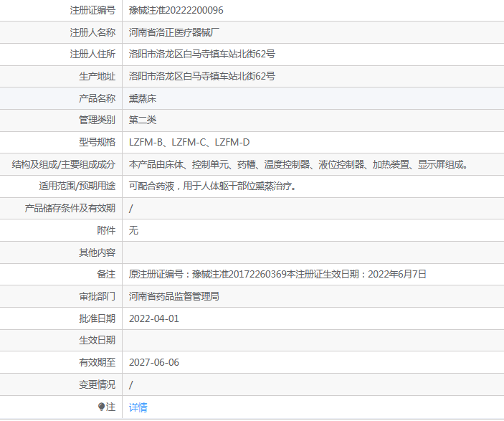Click the 注册人名称 label
Image resolution: width=504 pixels, height=421 pixels.
[92, 32]
